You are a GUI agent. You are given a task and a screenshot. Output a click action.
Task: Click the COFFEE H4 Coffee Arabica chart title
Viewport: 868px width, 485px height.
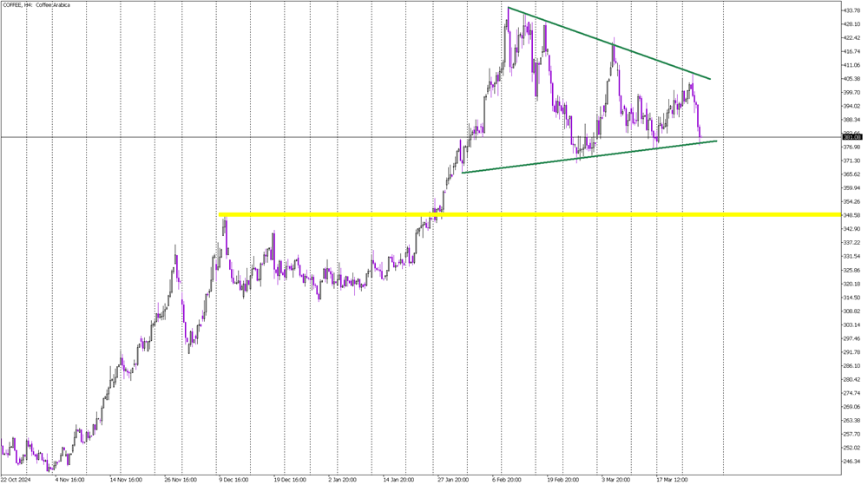coord(36,5)
